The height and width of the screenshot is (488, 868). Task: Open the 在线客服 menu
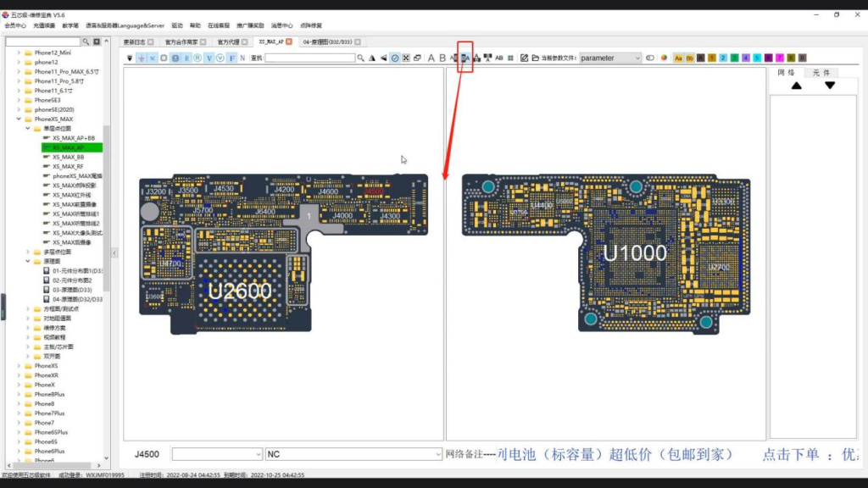tap(218, 25)
